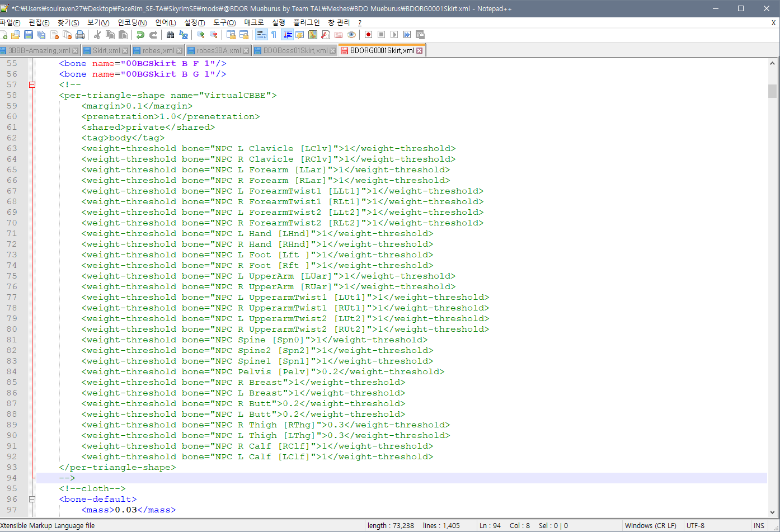This screenshot has width=780, height=532.
Task: Click the Save All toolbar icon
Action: (41, 35)
